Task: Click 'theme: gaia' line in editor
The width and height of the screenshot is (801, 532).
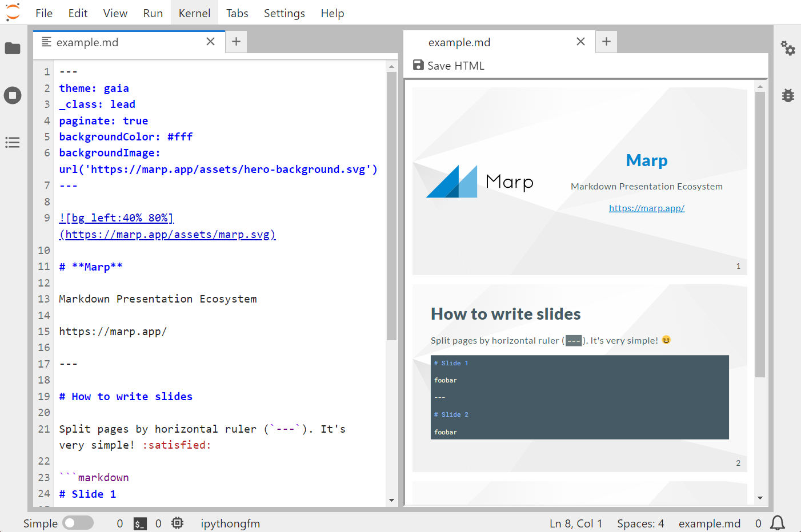Action: [x=94, y=88]
